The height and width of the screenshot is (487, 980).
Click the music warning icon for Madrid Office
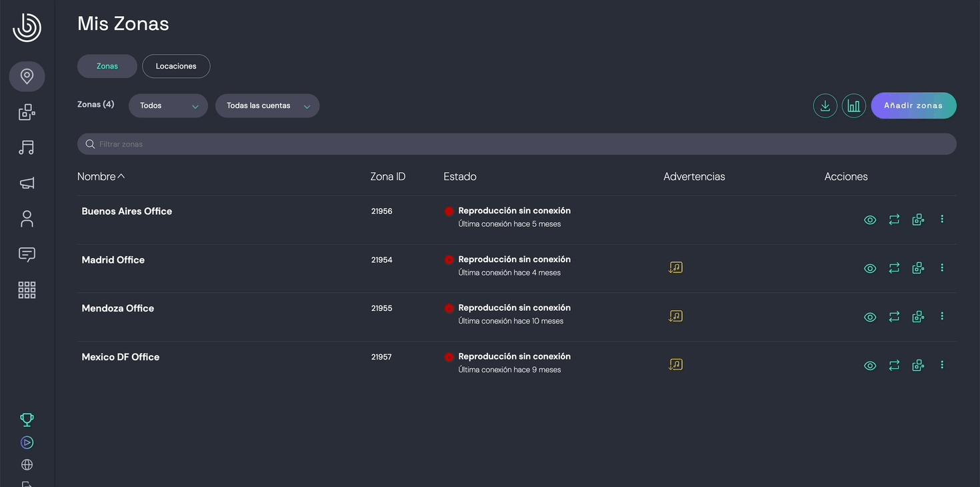pyautogui.click(x=675, y=268)
